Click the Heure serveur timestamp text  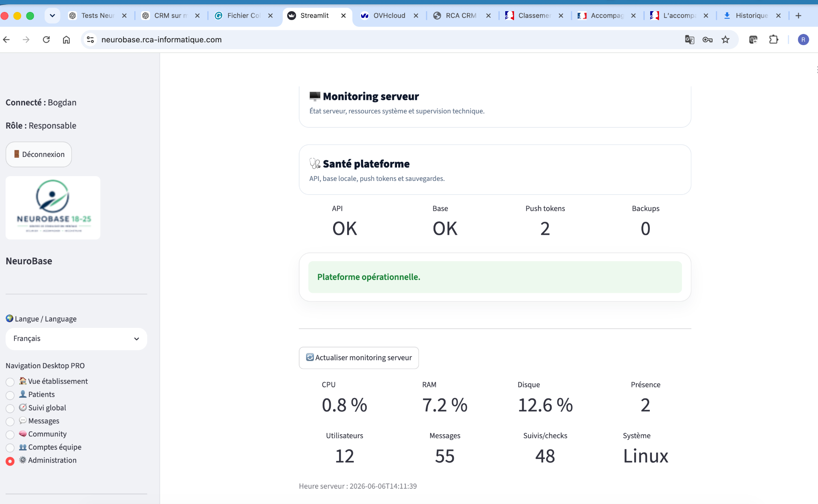(x=358, y=486)
